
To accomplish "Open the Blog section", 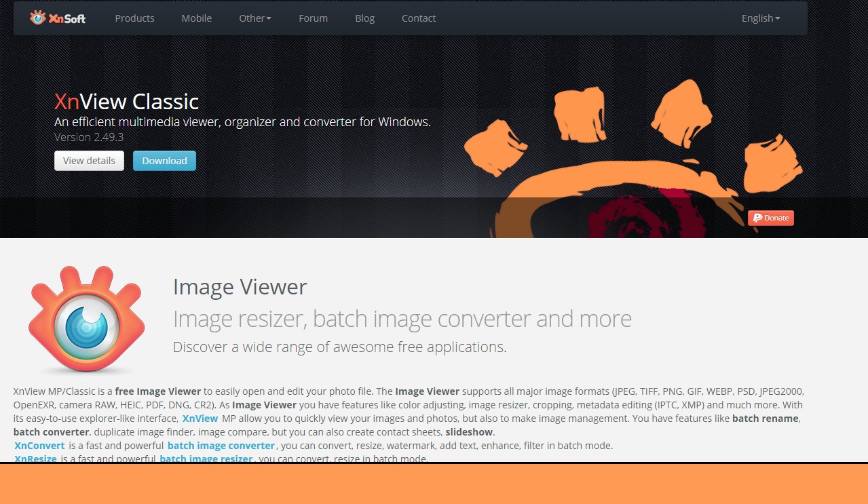I will (x=364, y=18).
